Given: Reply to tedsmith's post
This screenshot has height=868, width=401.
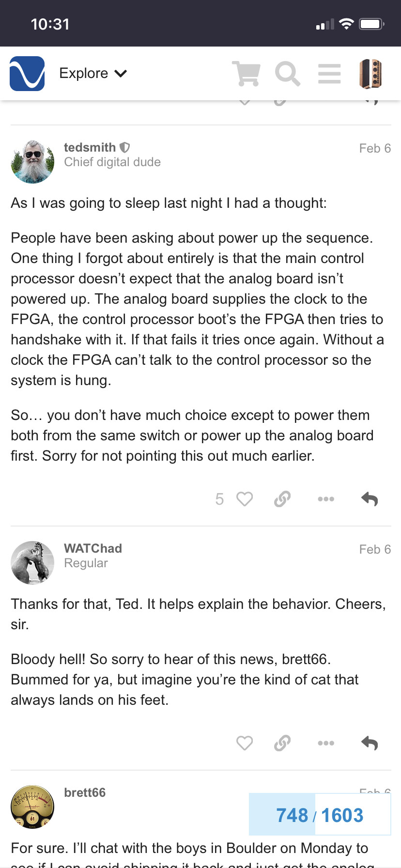Looking at the screenshot, I should 370,499.
